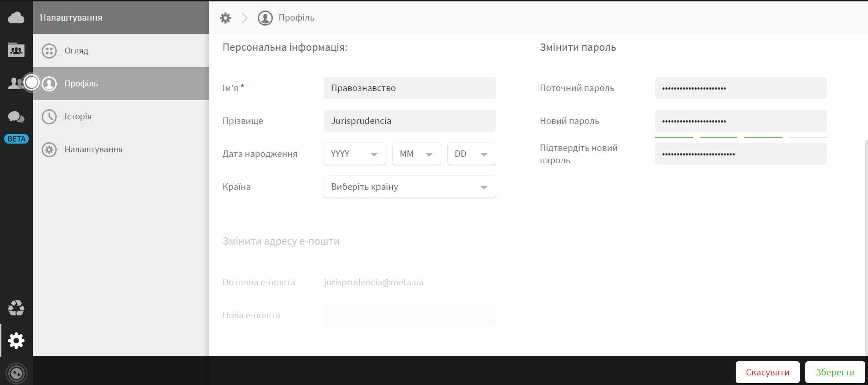868x385 pixels.
Task: Select the Профіль menu item
Action: pyautogui.click(x=121, y=84)
